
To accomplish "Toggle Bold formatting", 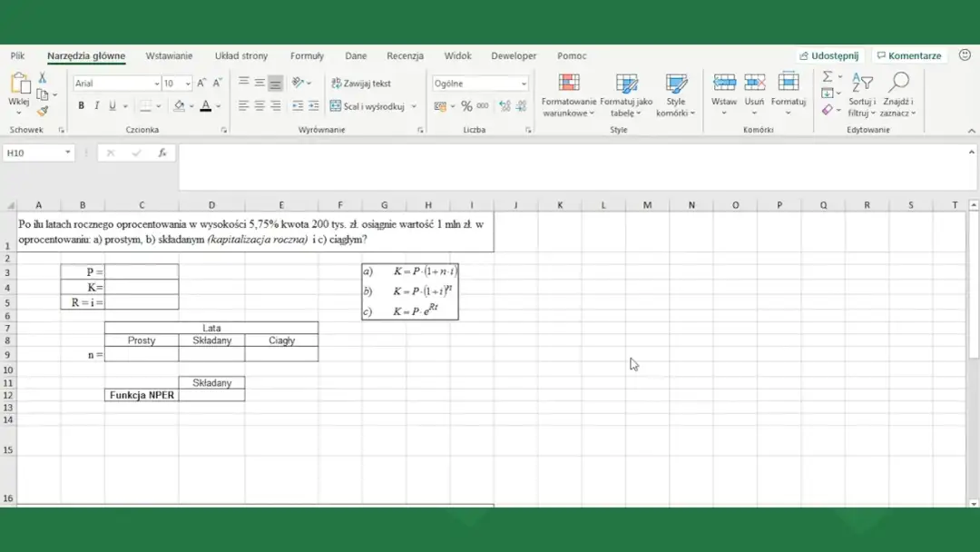I will point(82,105).
